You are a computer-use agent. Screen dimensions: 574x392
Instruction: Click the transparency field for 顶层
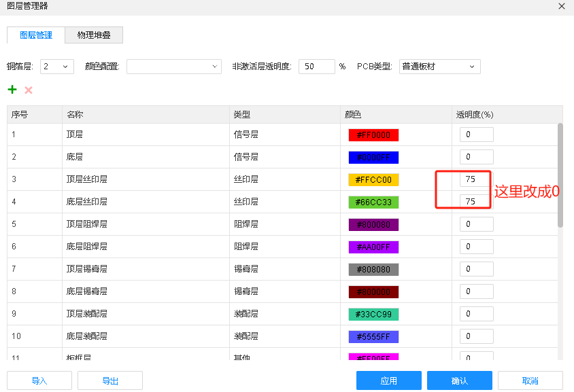click(477, 135)
